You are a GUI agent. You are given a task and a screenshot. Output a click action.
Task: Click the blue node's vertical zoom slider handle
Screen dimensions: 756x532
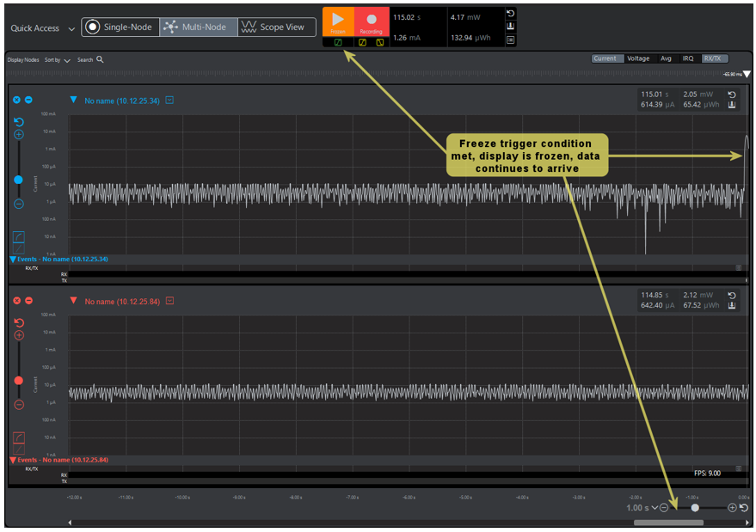click(x=19, y=180)
